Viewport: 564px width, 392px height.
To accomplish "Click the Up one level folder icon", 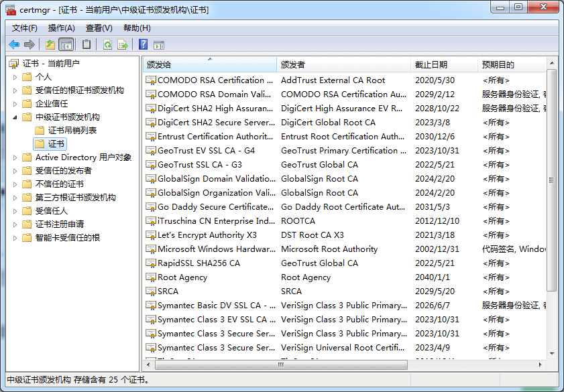I will [50, 44].
